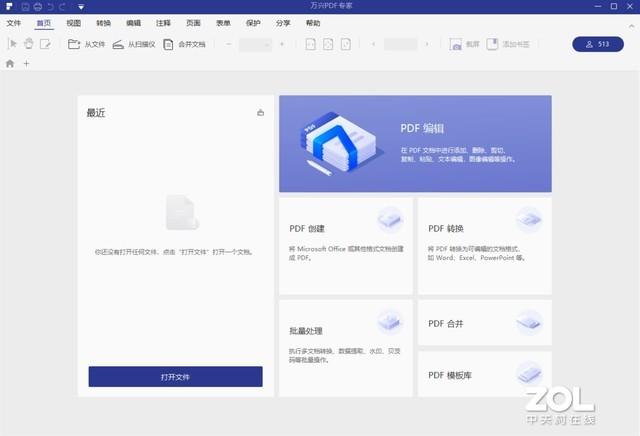Open the 批量处理 card
The height and width of the screenshot is (436, 640).
346,348
